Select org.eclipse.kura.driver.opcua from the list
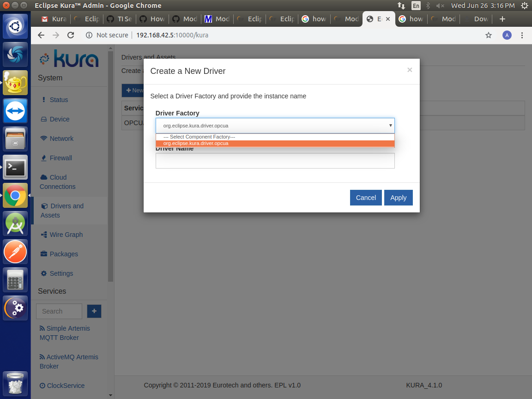The height and width of the screenshot is (399, 532). tap(275, 144)
